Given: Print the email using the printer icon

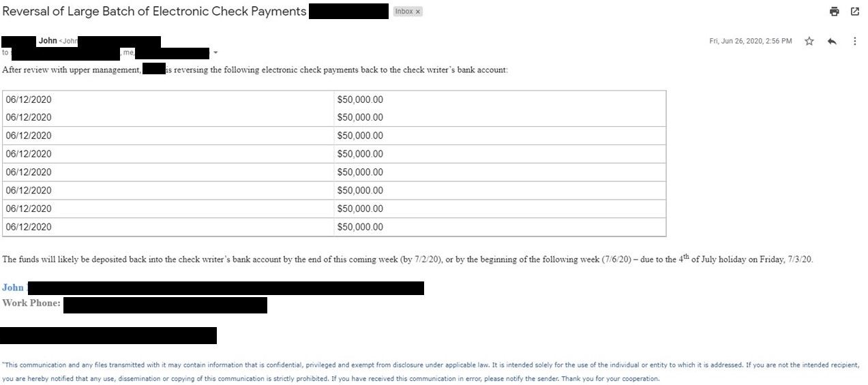Looking at the screenshot, I should pyautogui.click(x=834, y=12).
